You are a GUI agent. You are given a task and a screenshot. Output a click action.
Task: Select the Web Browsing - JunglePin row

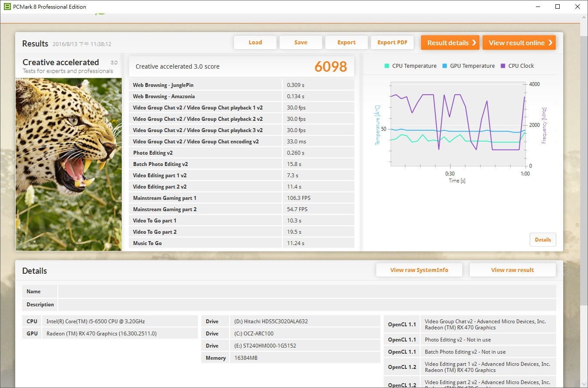click(241, 85)
